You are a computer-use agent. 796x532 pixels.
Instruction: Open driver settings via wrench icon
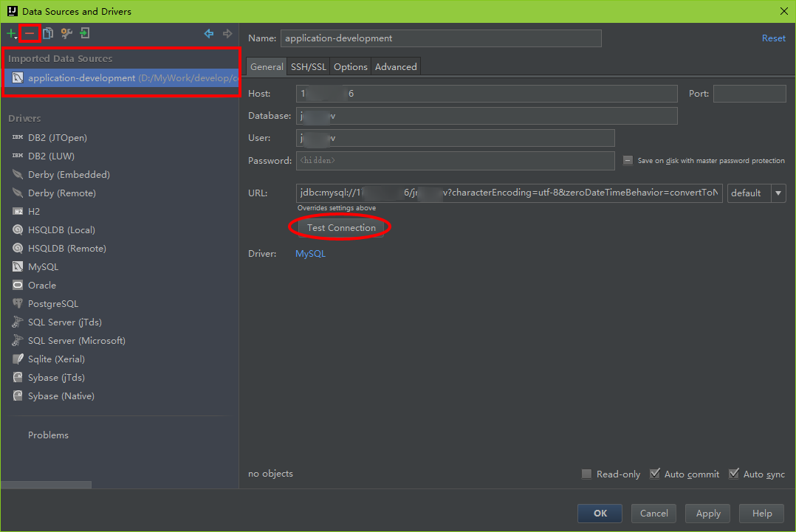tap(66, 33)
